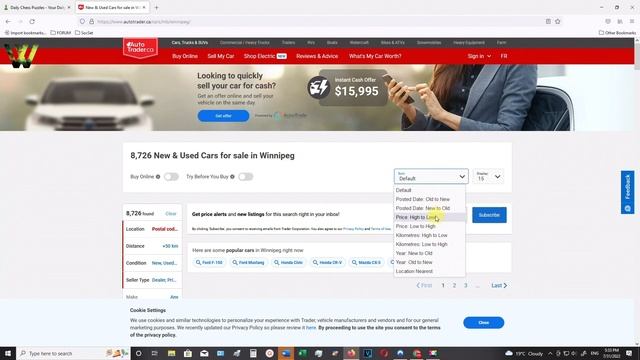Screen dimensions: 640x360
Task: Clear the search filters
Action: 171,213
